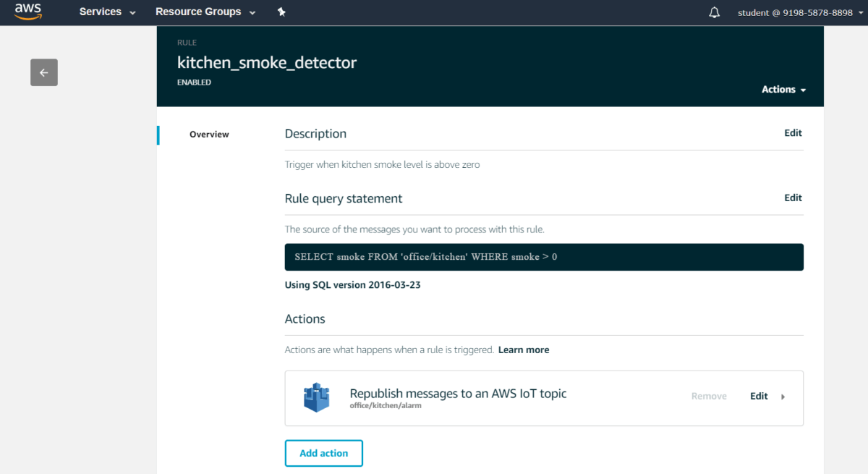Click the Using SQL version 2016-03-23 text
868x474 pixels.
pos(353,285)
